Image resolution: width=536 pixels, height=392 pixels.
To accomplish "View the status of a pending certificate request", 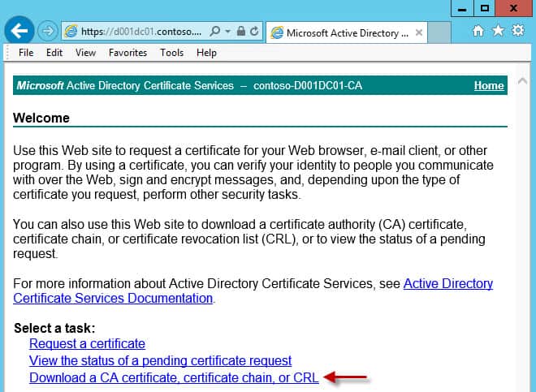I will tap(160, 361).
